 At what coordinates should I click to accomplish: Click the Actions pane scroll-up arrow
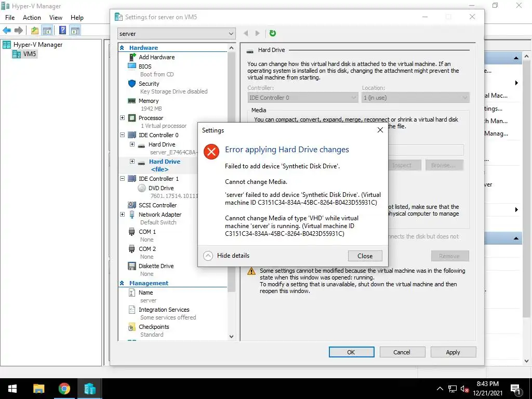click(527, 56)
